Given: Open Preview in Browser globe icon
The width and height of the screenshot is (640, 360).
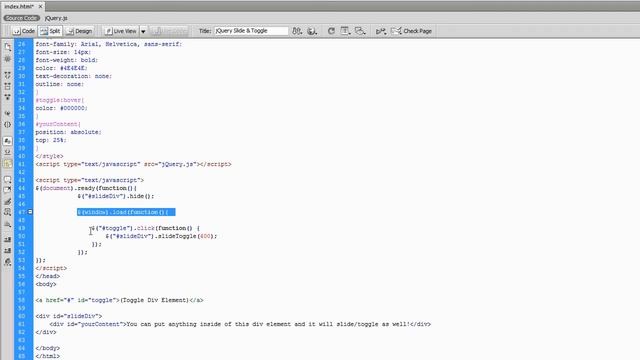Looking at the screenshot, I should tap(312, 31).
